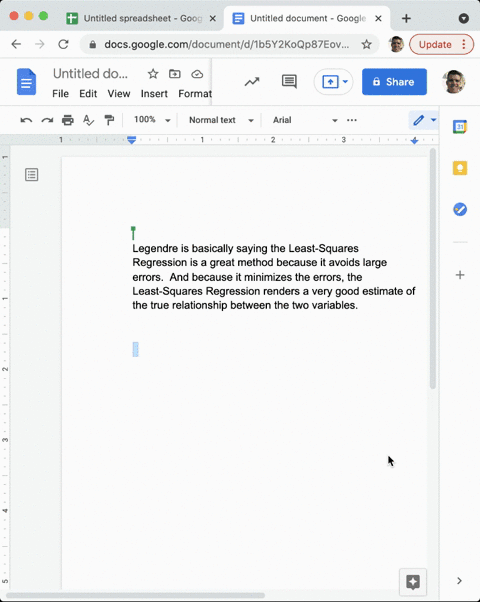Show the document outline icon

click(31, 175)
